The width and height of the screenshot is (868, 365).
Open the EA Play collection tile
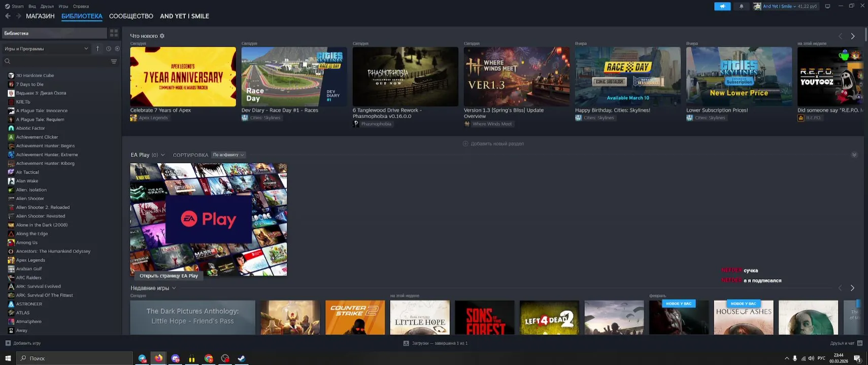(209, 220)
